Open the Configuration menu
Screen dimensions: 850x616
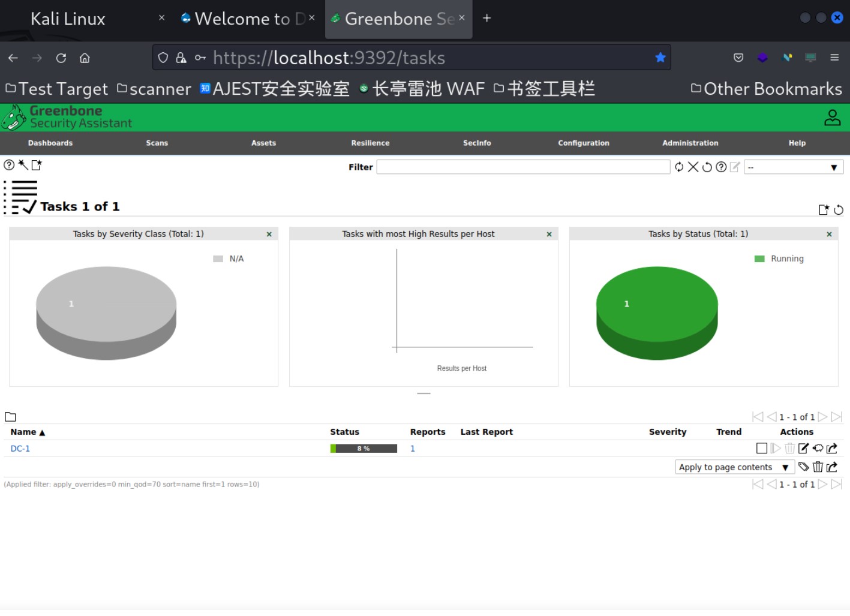(583, 143)
